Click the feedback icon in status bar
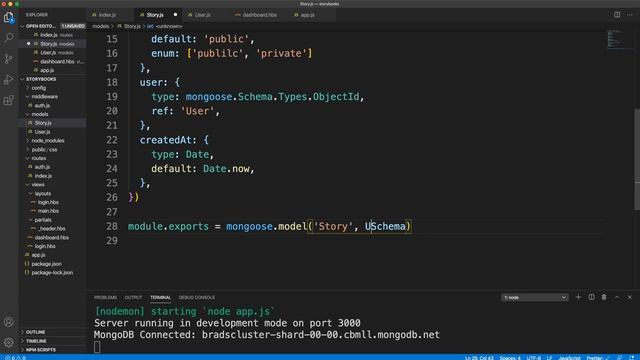Image resolution: width=640 pixels, height=360 pixels. pos(620,358)
